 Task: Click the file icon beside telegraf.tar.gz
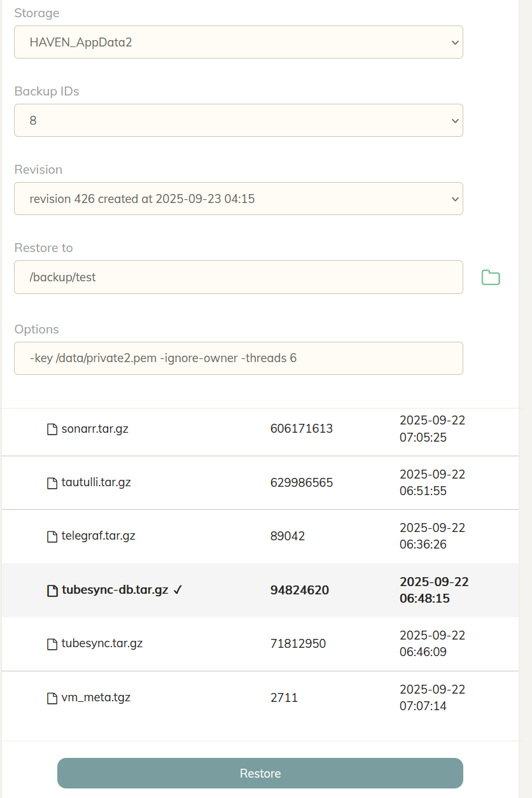coord(52,536)
